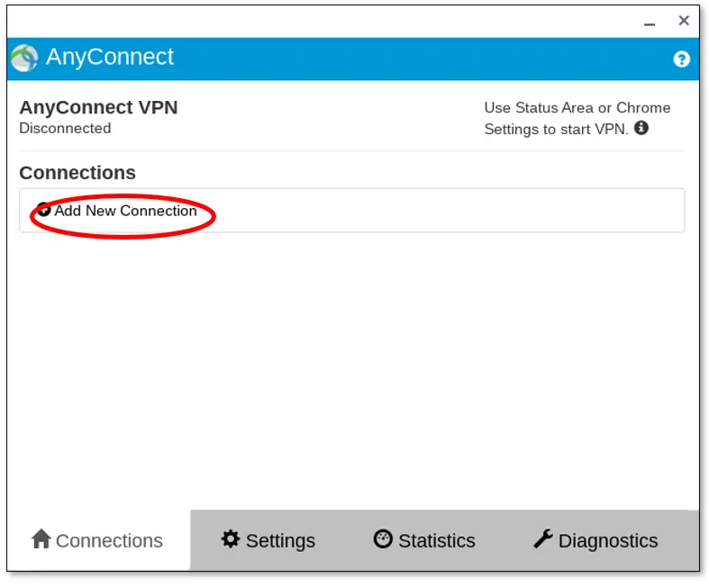This screenshot has height=588, width=709.
Task: Click the AnyConnect VPN heading
Action: click(x=98, y=108)
